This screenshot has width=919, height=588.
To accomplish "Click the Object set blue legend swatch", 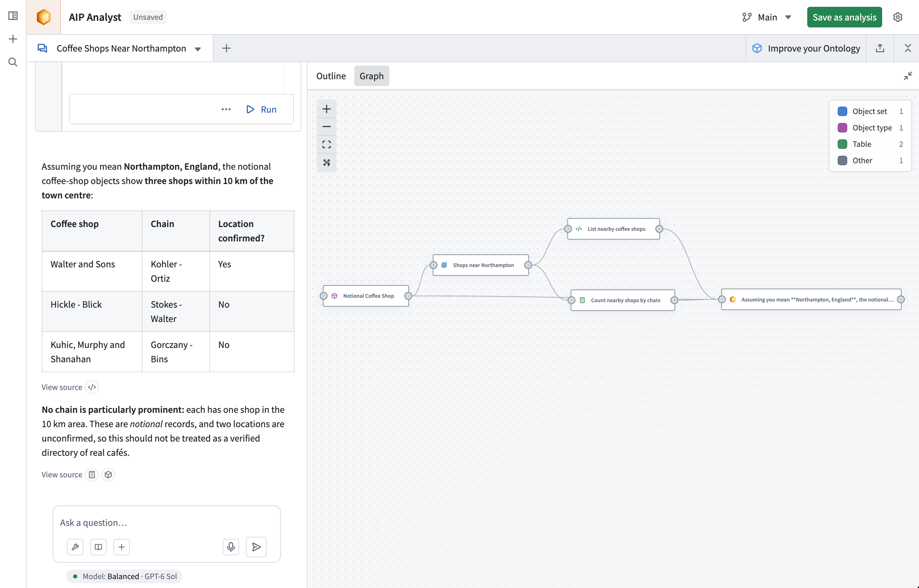I will tap(842, 111).
